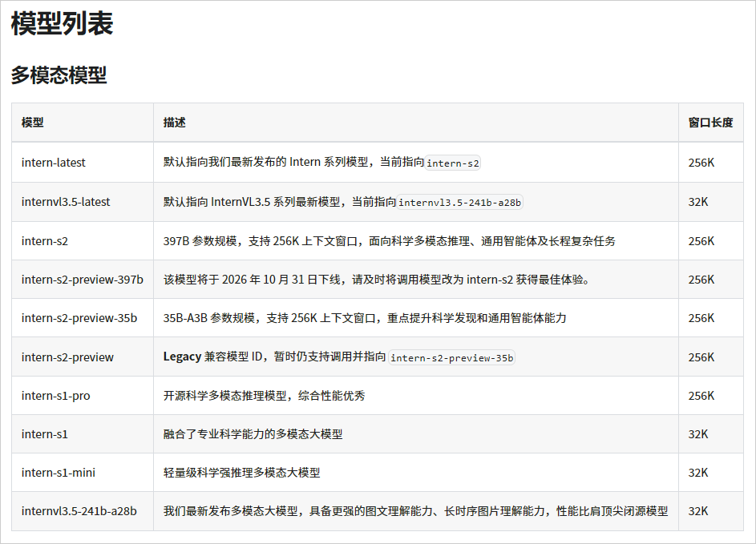756x544 pixels.
Task: Click the 256K value in the intern-s2-preview-35b row
Action: [701, 318]
